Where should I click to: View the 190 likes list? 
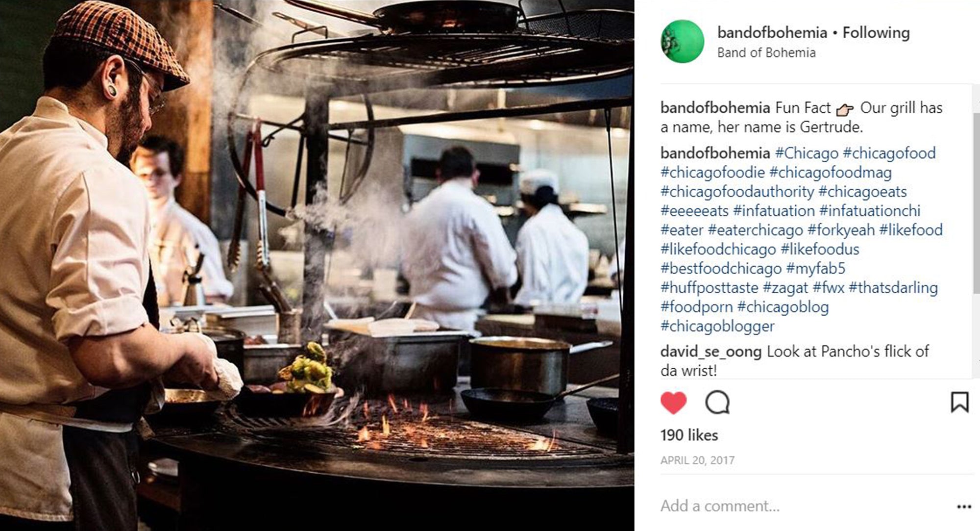coord(689,435)
